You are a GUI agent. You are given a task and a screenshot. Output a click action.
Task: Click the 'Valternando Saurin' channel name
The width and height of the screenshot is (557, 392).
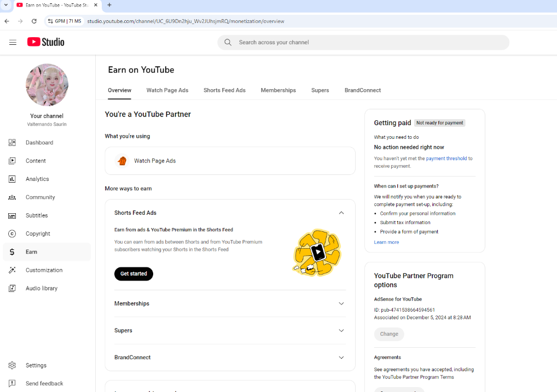point(47,124)
